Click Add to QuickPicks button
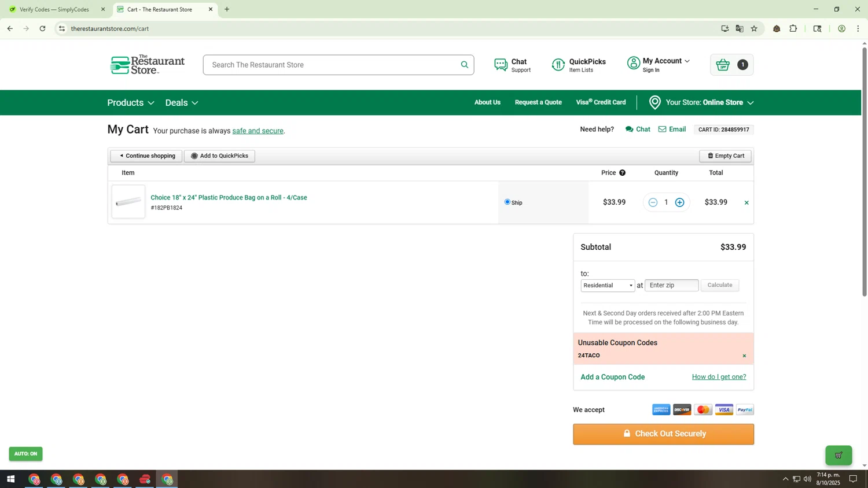The height and width of the screenshot is (488, 868). tap(219, 156)
